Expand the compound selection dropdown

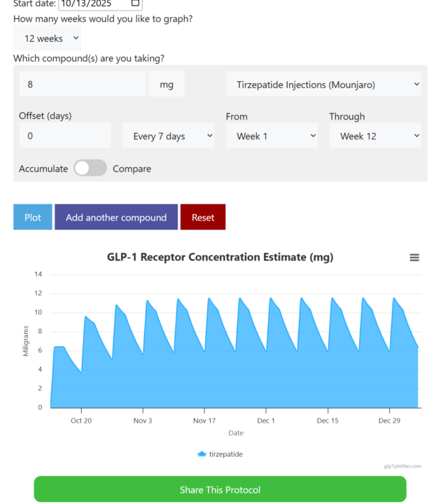tap(323, 85)
